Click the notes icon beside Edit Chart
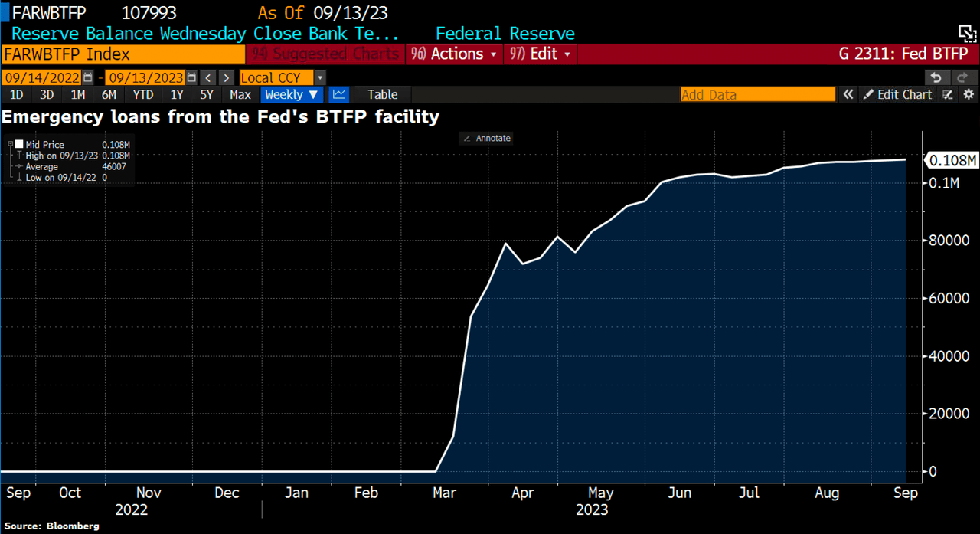980x534 pixels. point(947,94)
